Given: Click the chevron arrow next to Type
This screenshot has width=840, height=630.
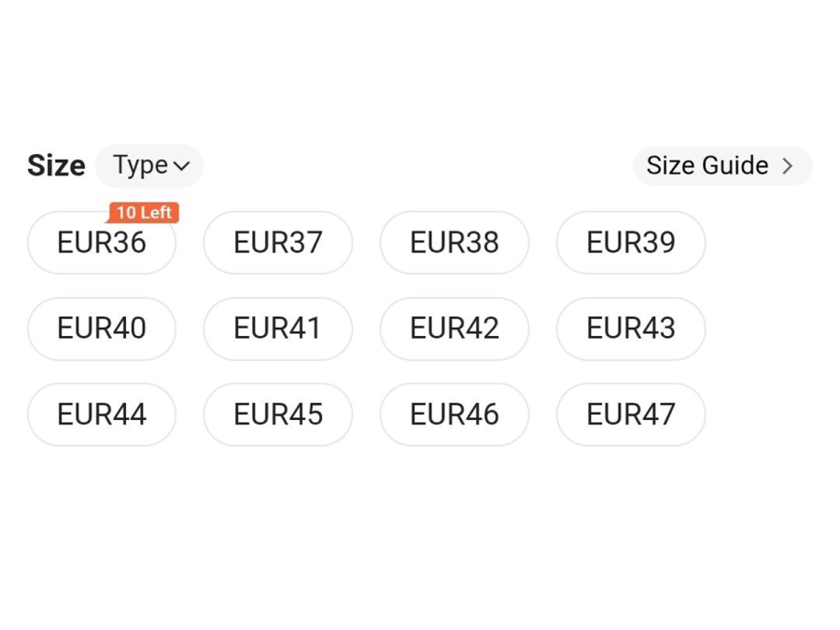Looking at the screenshot, I should (x=181, y=166).
